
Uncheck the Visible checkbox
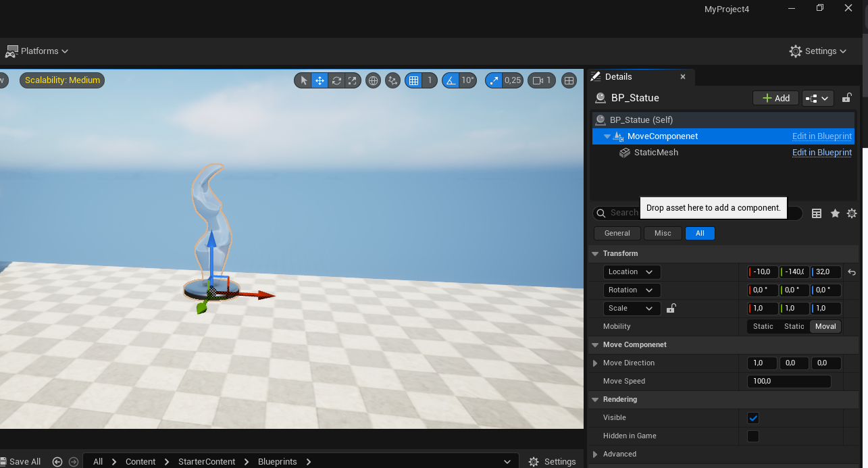(753, 418)
